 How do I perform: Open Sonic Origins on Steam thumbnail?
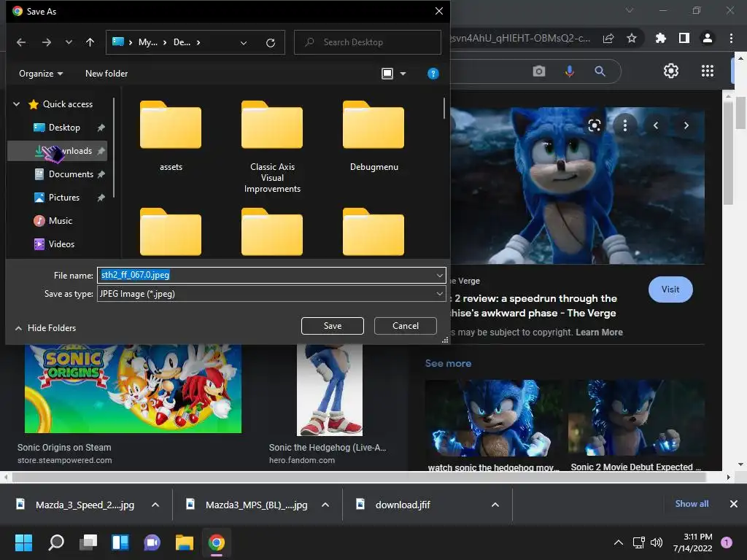point(133,389)
